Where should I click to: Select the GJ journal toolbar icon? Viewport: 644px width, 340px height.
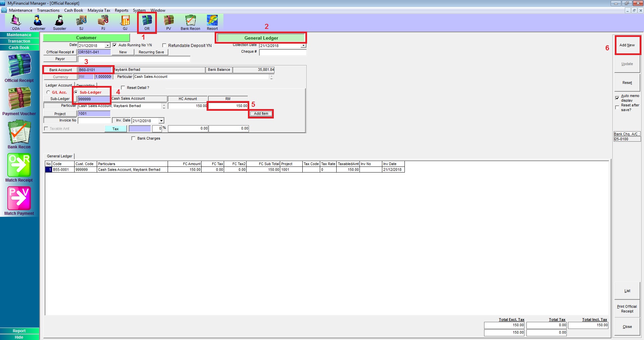(x=125, y=22)
